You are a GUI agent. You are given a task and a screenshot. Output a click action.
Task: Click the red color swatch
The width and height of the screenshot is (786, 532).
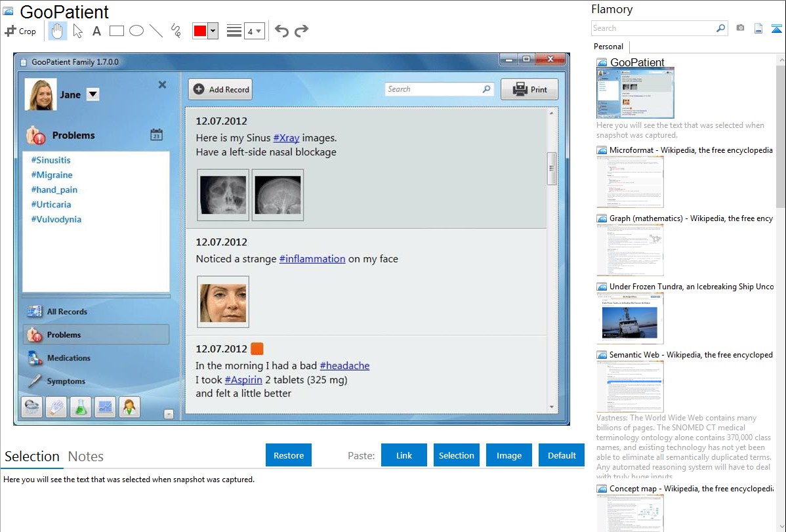click(200, 31)
